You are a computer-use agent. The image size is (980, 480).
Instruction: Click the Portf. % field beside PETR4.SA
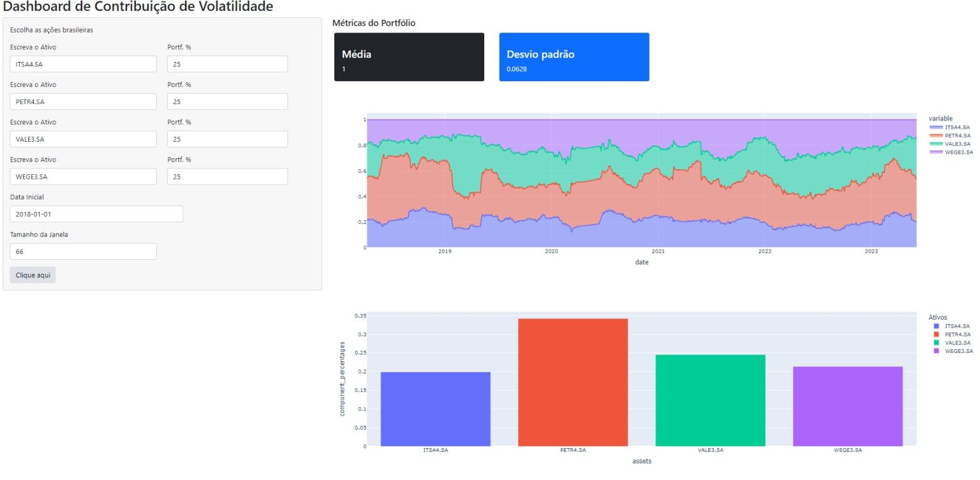click(x=227, y=101)
